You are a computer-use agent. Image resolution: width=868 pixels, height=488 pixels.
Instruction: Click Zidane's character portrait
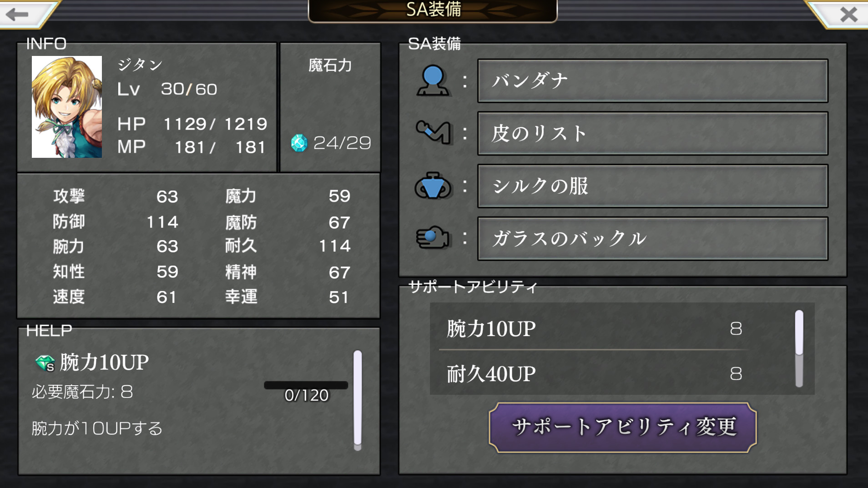[67, 107]
